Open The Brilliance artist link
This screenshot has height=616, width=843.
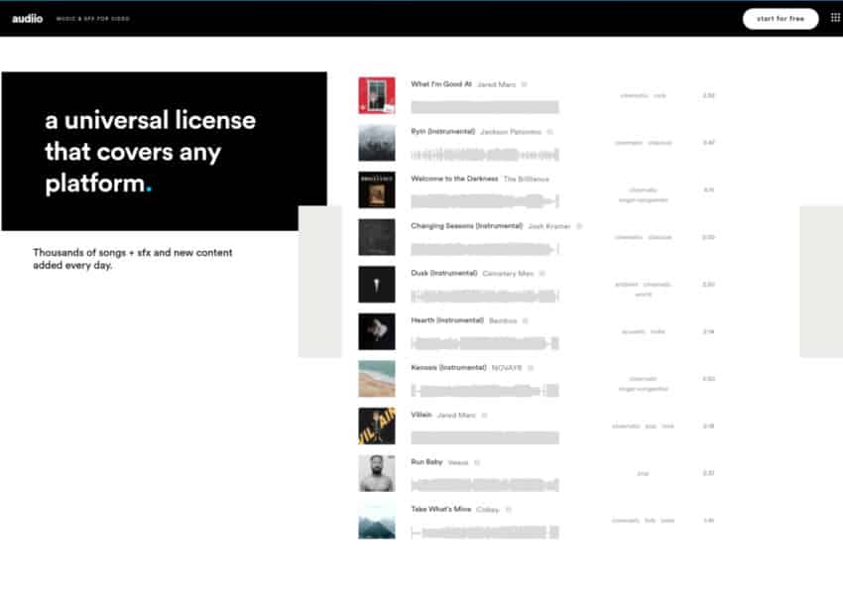point(526,179)
